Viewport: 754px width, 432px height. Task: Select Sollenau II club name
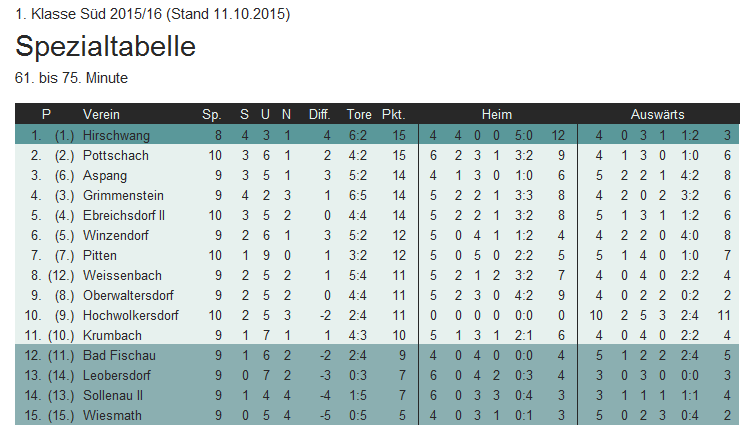coord(113,395)
